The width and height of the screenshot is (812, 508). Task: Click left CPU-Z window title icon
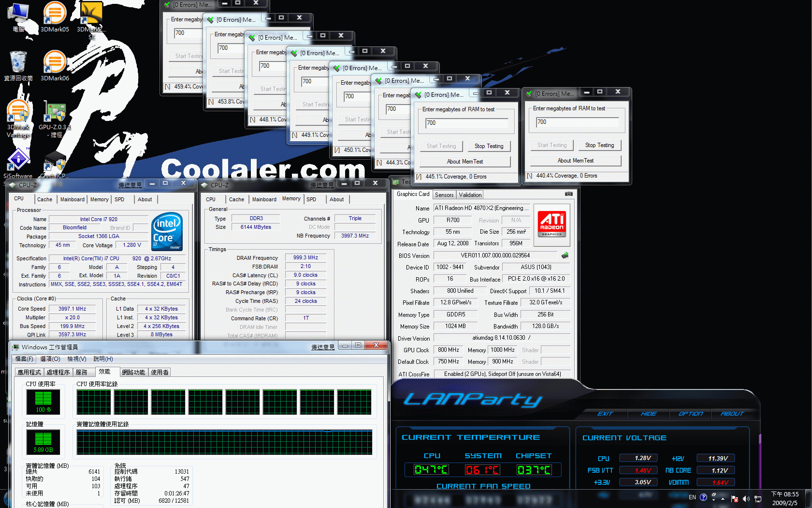click(13, 185)
